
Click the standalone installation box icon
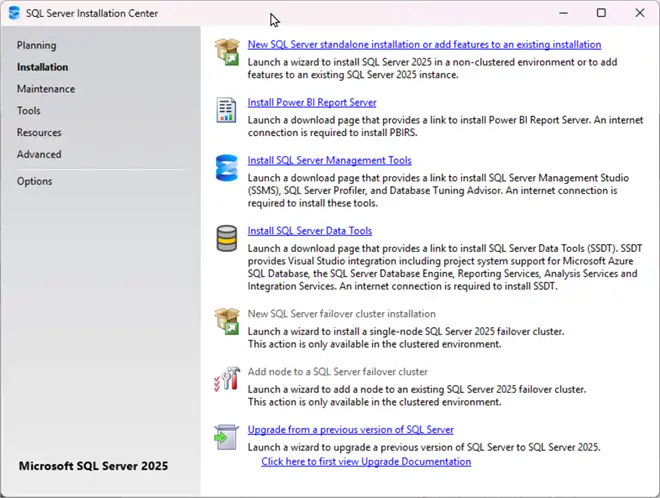click(x=227, y=52)
